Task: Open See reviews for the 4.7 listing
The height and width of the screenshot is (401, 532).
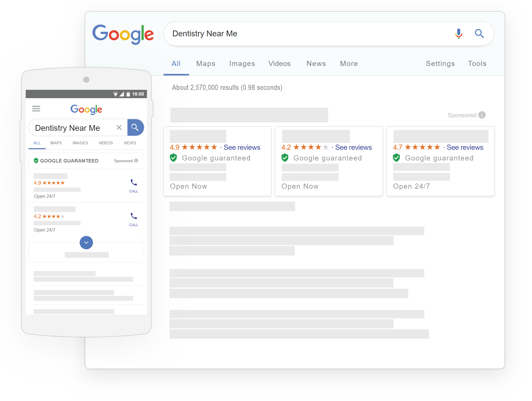Action: point(465,147)
